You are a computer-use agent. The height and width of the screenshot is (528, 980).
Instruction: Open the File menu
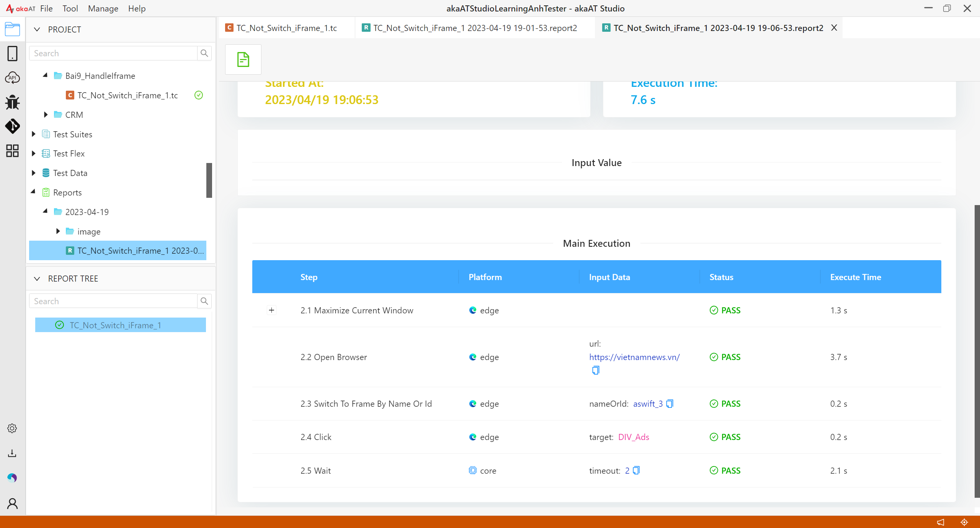(x=46, y=8)
